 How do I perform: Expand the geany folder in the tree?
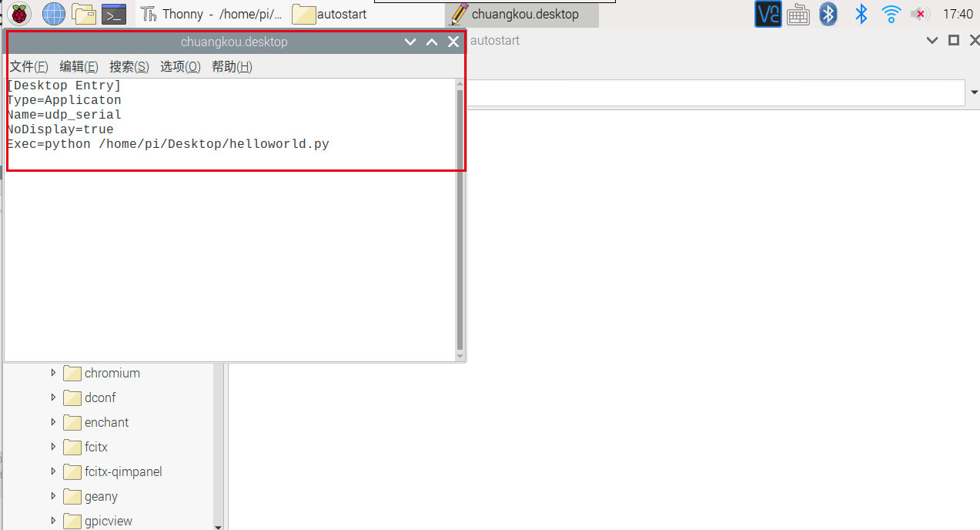(x=53, y=496)
